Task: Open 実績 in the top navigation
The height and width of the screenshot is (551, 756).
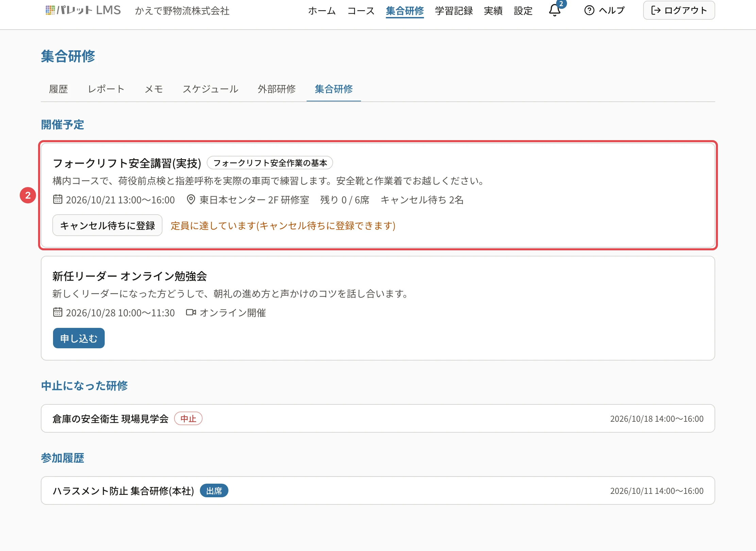Action: (x=493, y=11)
